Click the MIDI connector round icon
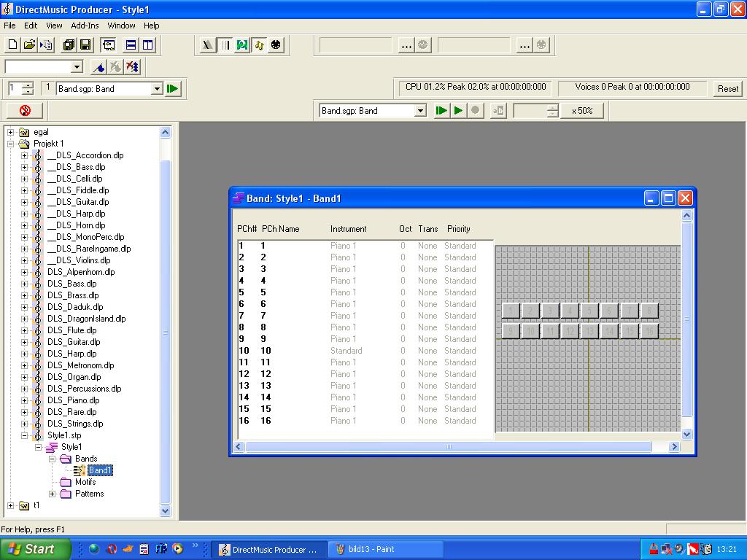The width and height of the screenshot is (747, 560). [x=276, y=45]
